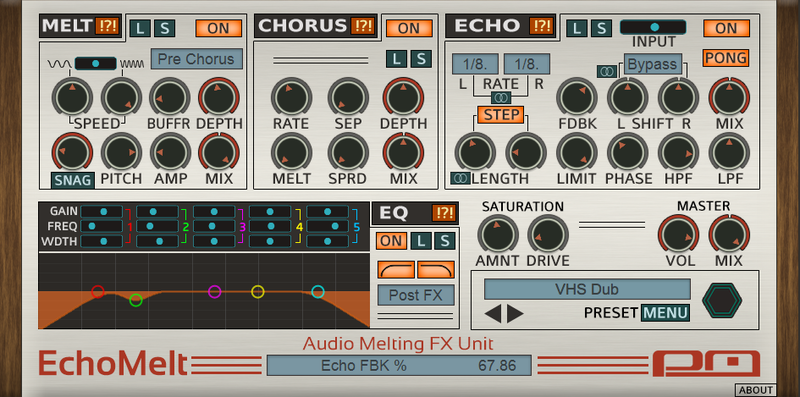Open the Bypass shift mode dropdown
The image size is (800, 397).
[x=653, y=64]
